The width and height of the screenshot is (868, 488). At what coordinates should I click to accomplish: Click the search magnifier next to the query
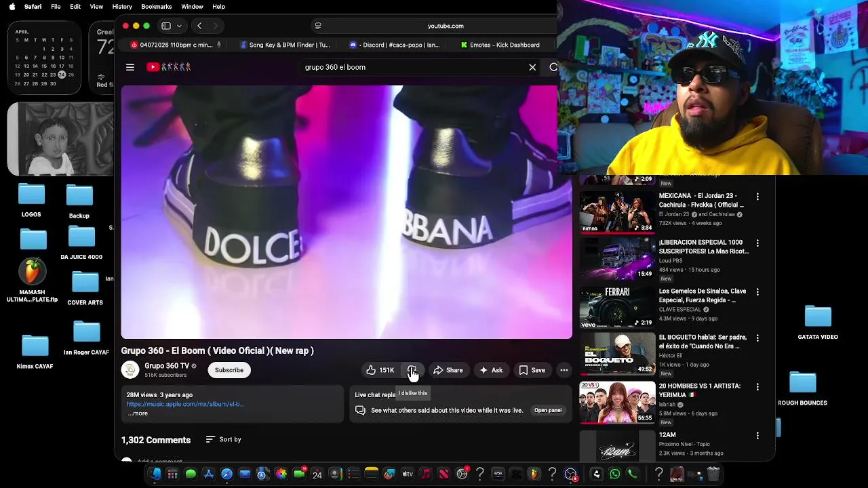pyautogui.click(x=553, y=67)
